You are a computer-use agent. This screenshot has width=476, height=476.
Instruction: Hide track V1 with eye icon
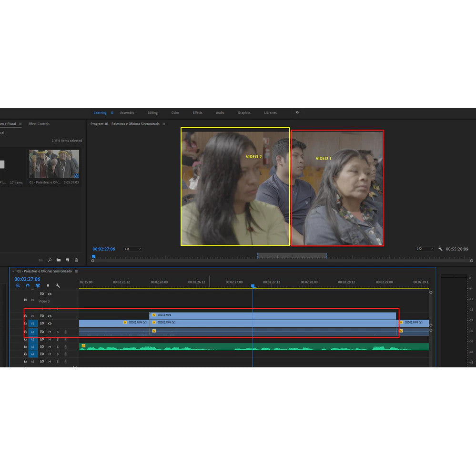[x=50, y=324]
